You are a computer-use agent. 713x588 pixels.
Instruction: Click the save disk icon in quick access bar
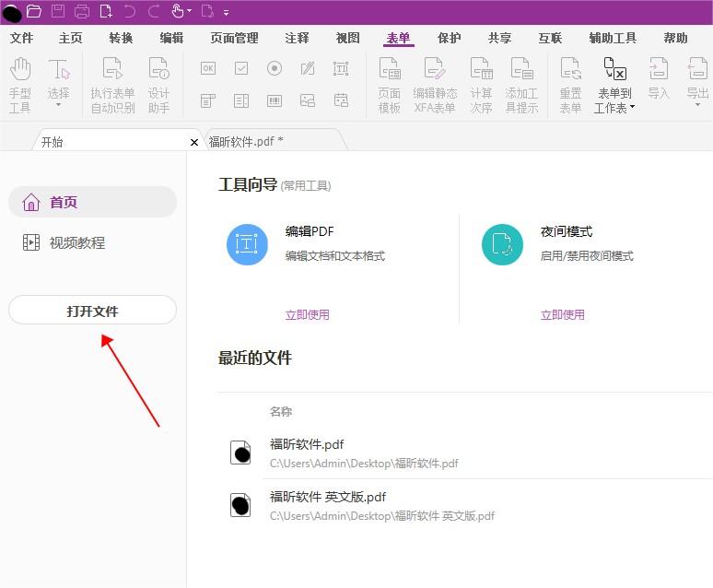tap(58, 11)
